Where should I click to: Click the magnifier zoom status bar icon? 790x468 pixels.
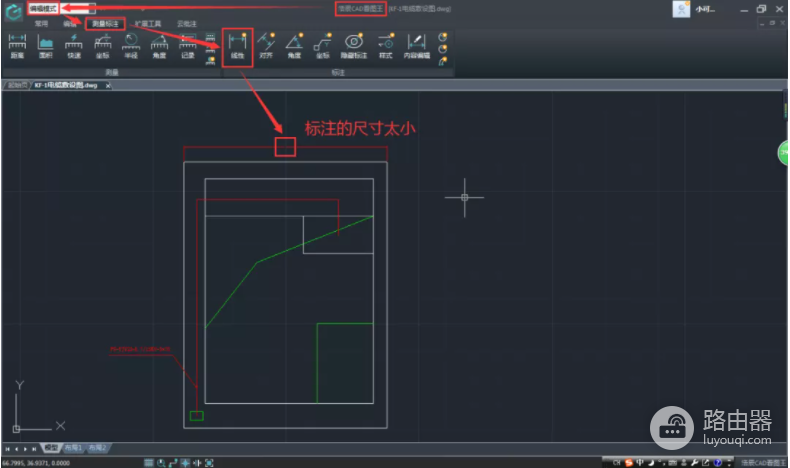pyautogui.click(x=161, y=462)
